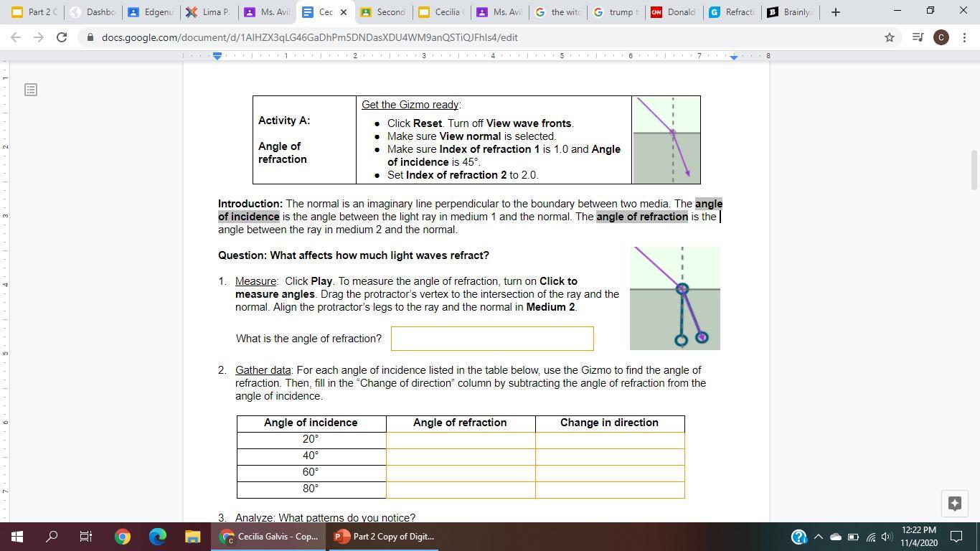Image resolution: width=980 pixels, height=551 pixels.
Task: Open the Get Help tray icon
Action: tap(798, 537)
